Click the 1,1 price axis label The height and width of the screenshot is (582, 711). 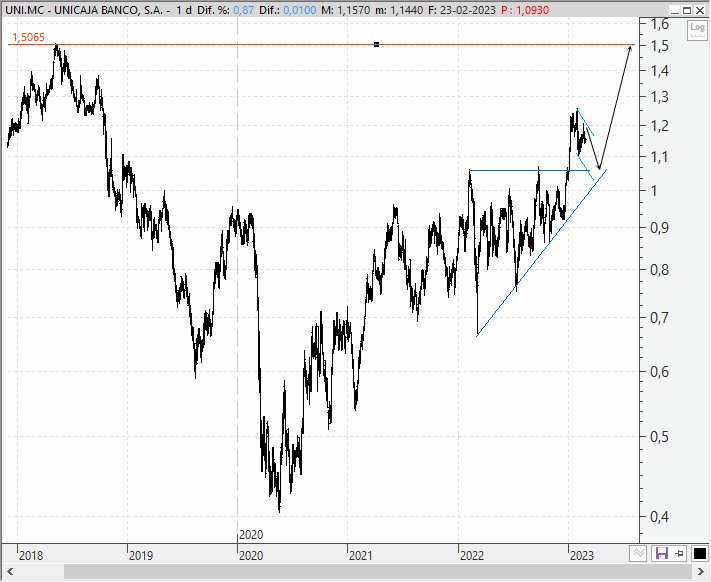[660, 157]
